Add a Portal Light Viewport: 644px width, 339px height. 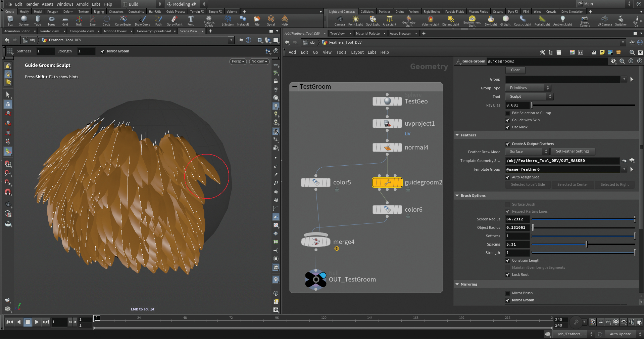tap(542, 20)
